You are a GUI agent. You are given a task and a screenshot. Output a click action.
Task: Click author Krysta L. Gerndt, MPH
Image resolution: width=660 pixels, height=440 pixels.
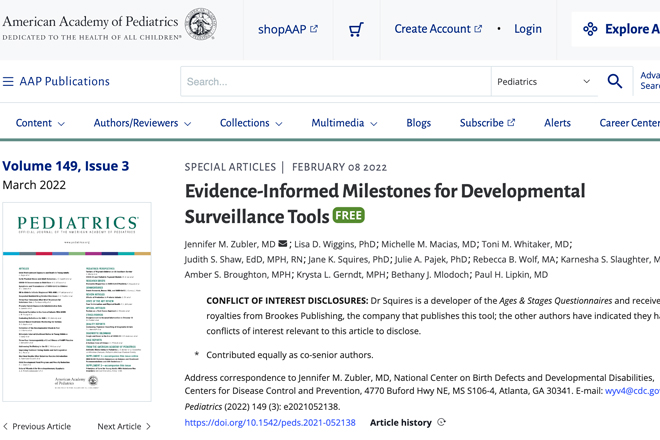coord(341,275)
